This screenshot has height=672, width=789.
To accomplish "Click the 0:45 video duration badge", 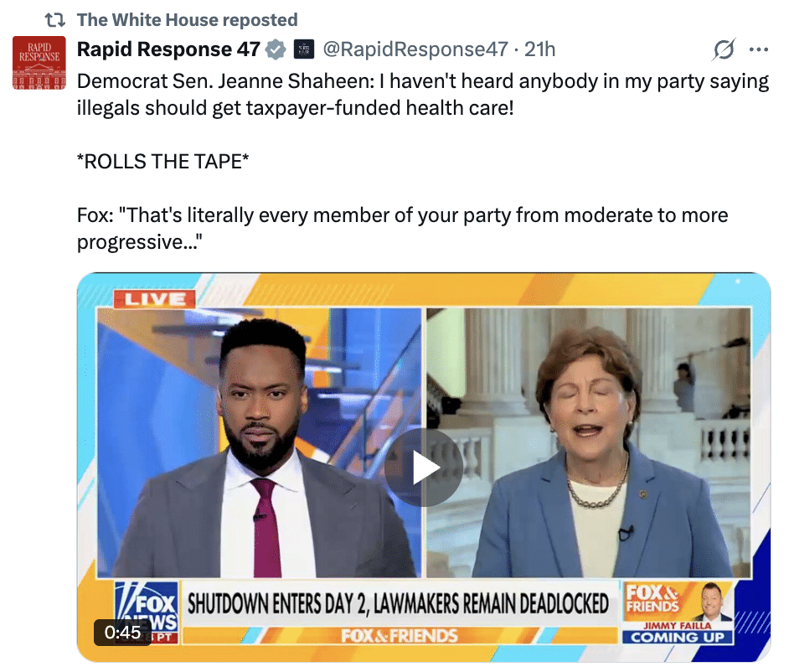I will (x=122, y=633).
